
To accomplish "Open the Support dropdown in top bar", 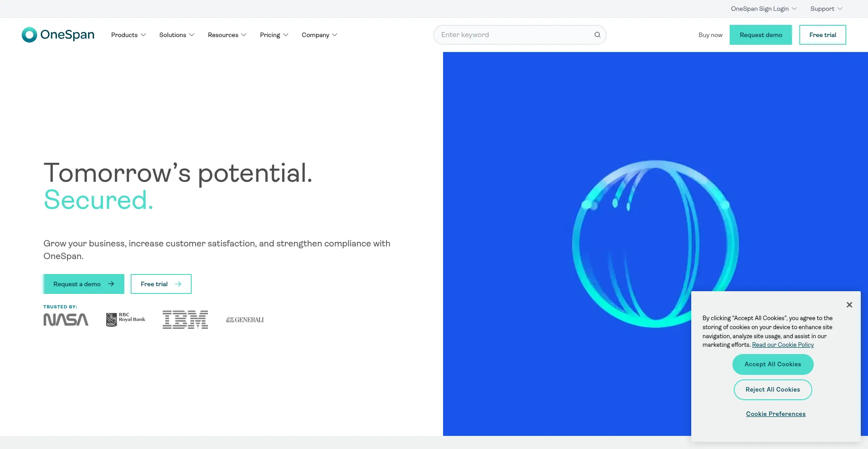I will coord(826,9).
